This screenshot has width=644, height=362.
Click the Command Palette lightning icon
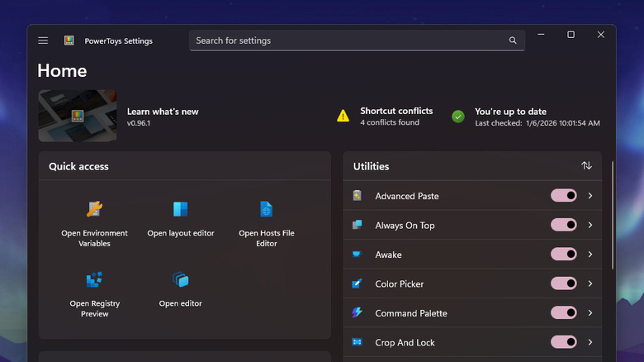coord(357,312)
